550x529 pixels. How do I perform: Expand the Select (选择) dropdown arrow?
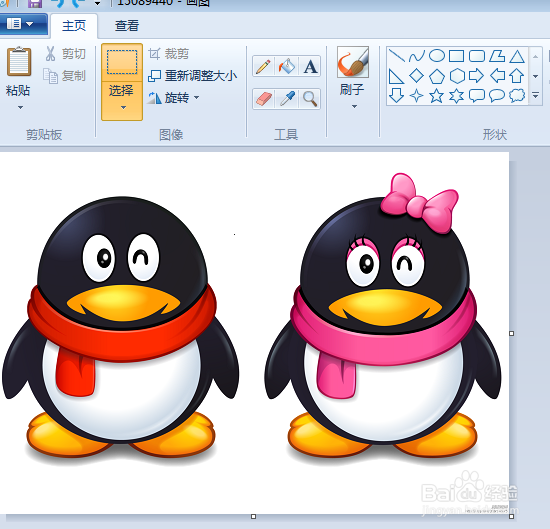123,107
